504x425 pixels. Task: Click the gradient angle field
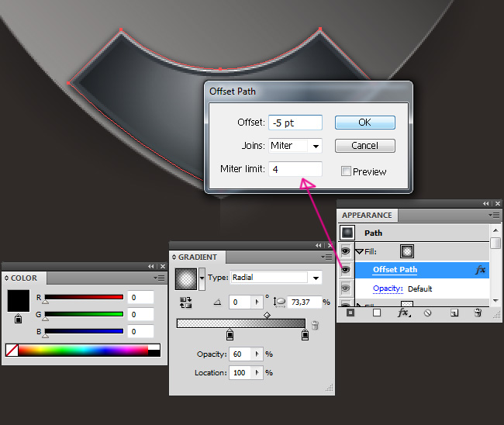click(x=240, y=302)
